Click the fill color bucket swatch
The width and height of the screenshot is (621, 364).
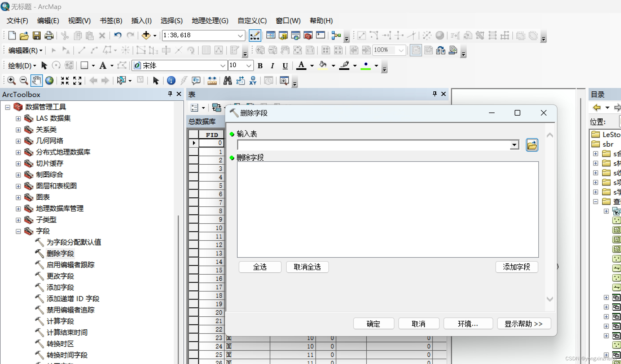(x=323, y=66)
